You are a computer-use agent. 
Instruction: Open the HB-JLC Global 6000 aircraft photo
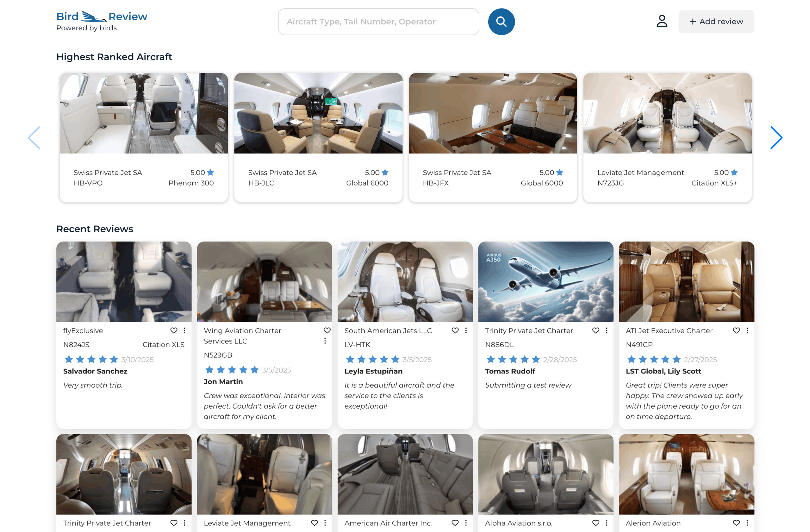(x=318, y=113)
